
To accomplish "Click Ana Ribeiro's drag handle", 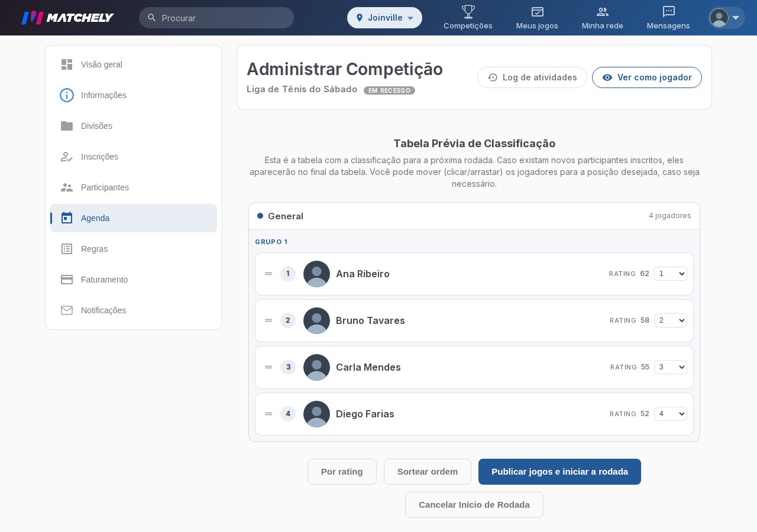I will pyautogui.click(x=268, y=274).
